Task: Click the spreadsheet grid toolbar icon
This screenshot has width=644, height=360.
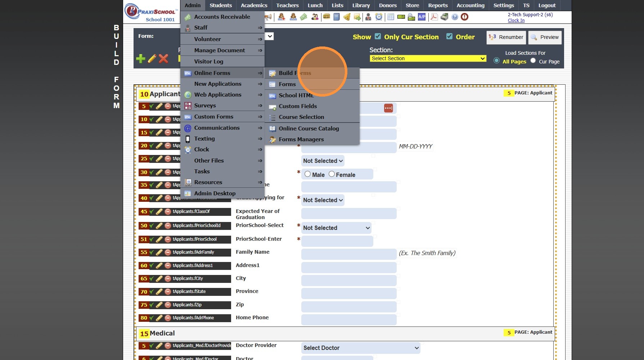Action: [x=391, y=17]
